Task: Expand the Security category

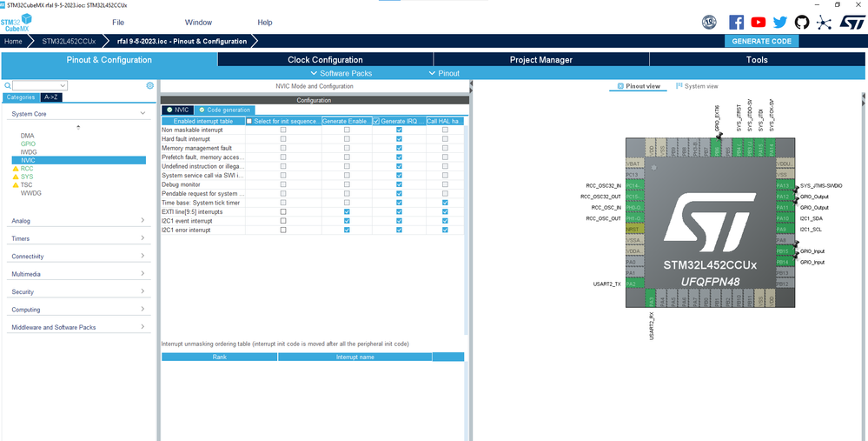Action: pos(142,291)
